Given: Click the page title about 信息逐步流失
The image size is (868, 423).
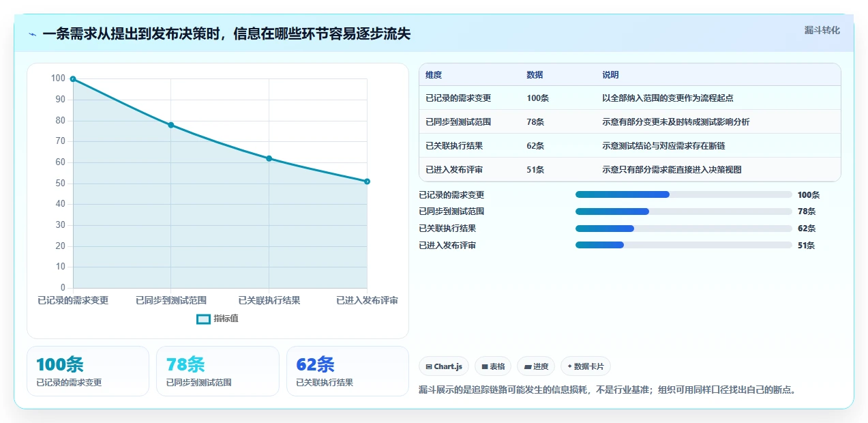Looking at the screenshot, I should pos(226,33).
